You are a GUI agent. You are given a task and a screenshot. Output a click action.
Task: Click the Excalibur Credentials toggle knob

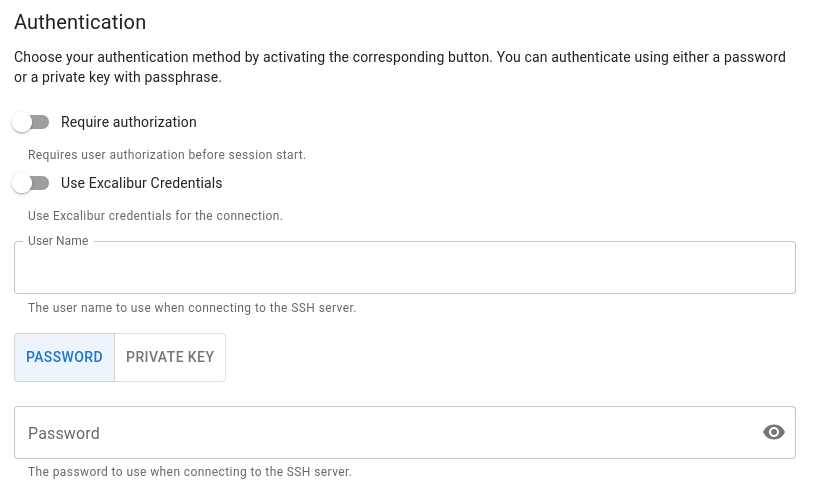[22, 183]
